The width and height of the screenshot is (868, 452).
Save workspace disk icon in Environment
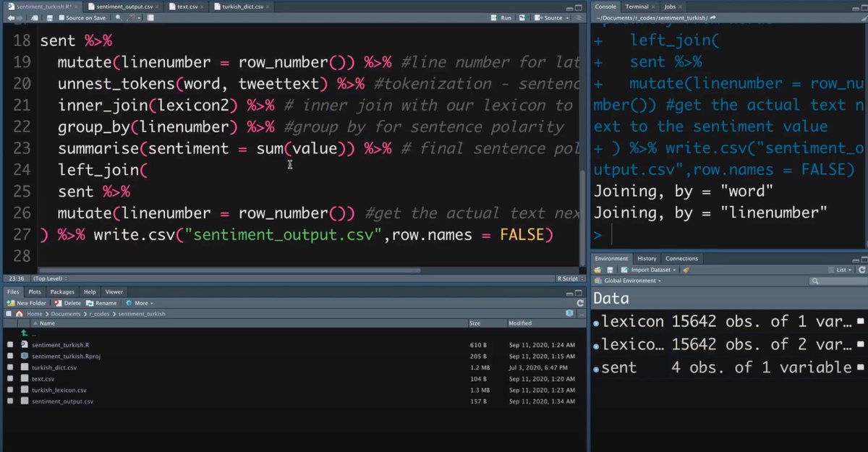click(610, 270)
